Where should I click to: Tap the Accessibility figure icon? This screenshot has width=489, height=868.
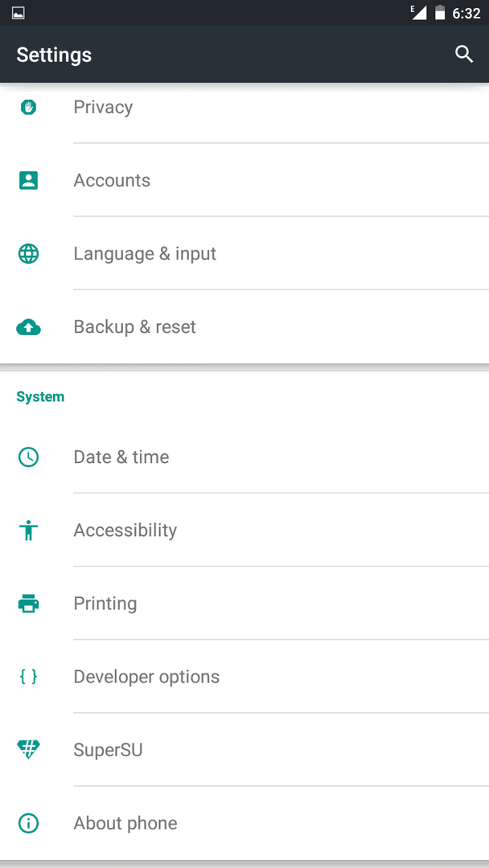[28, 530]
